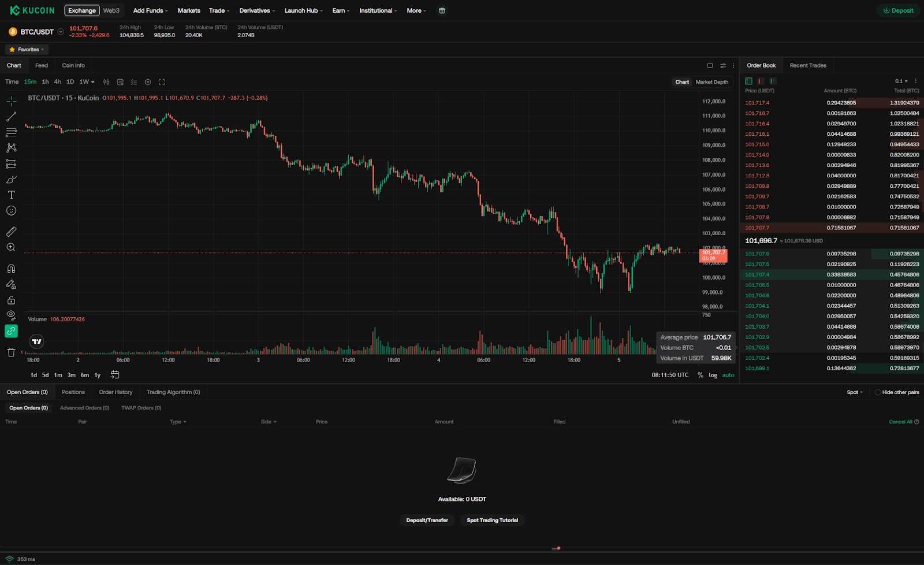Check the Hide other pairs checkbox
This screenshot has width=924, height=565.
[878, 392]
